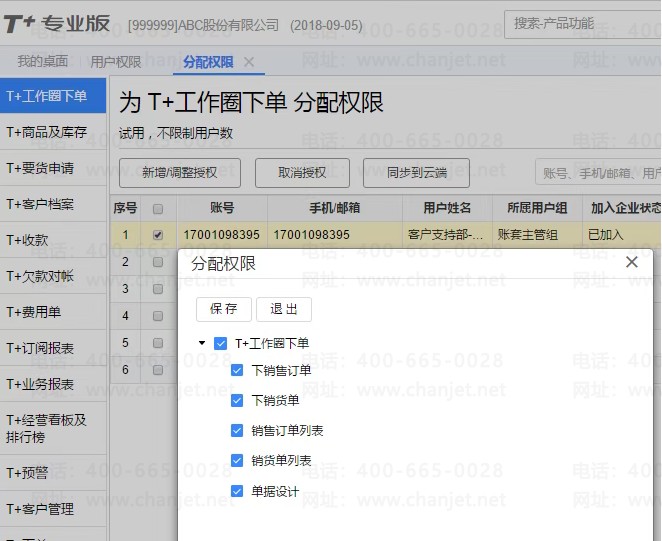The image size is (662, 541).
Task: Click the 新增/调整授权 button
Action: pyautogui.click(x=180, y=172)
